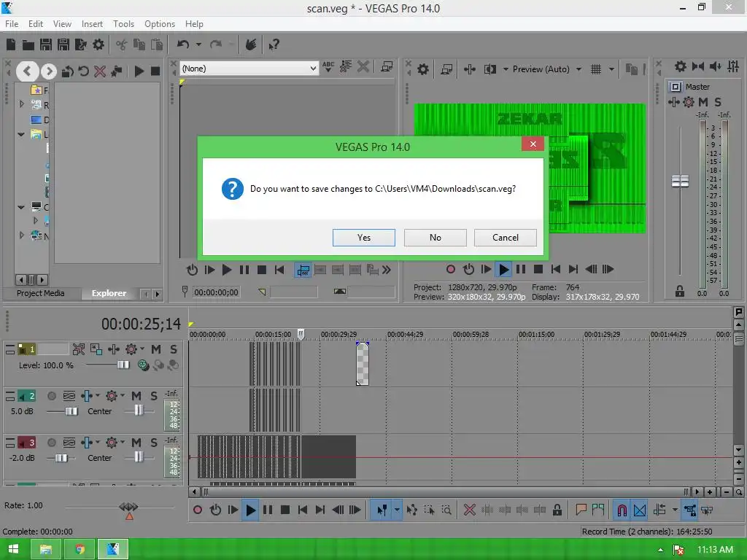
Task: Toggle the Master fader lock icon
Action: click(x=680, y=292)
